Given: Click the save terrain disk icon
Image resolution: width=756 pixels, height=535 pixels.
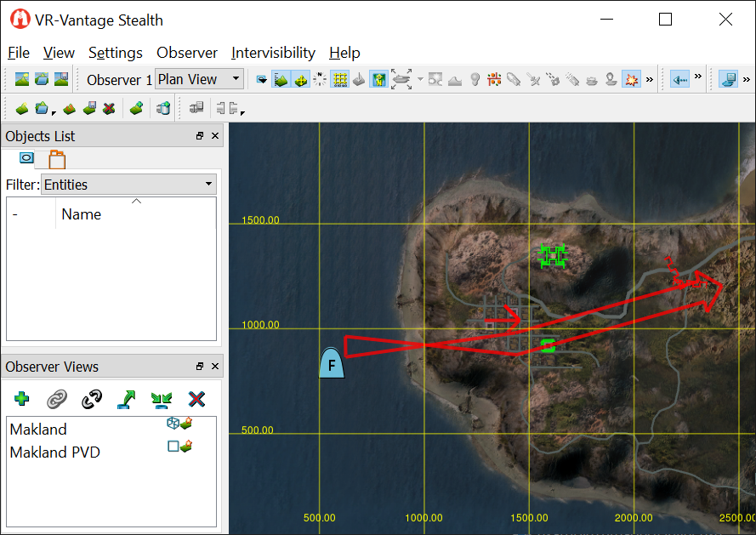Looking at the screenshot, I should [x=89, y=108].
